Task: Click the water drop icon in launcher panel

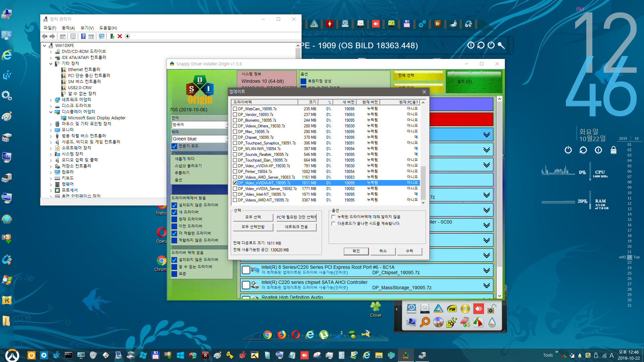Action: [x=492, y=322]
